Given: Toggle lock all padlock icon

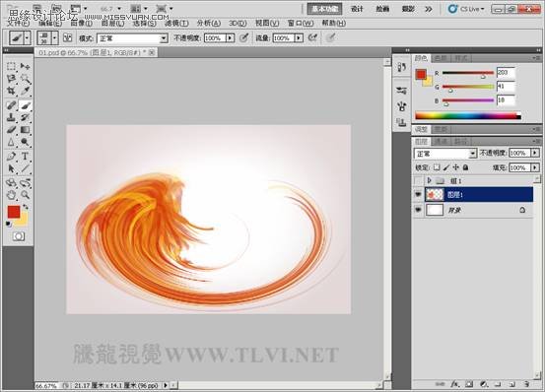Looking at the screenshot, I should tap(466, 167).
